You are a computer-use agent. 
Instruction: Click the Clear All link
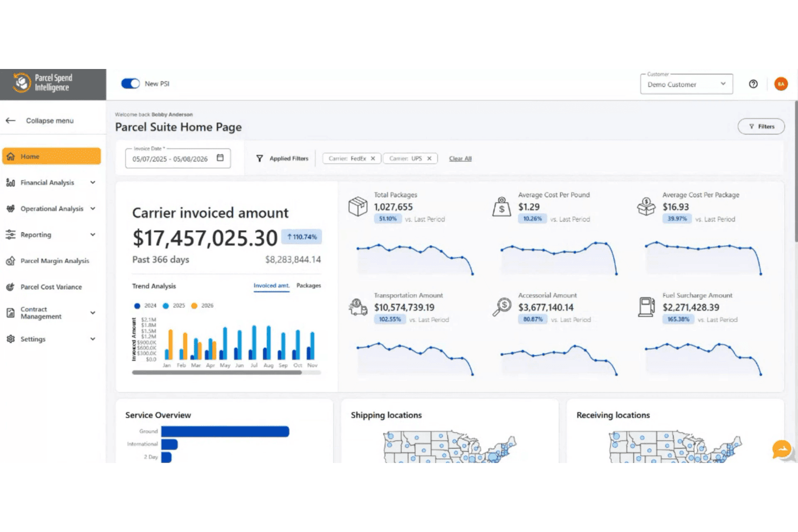click(x=460, y=158)
